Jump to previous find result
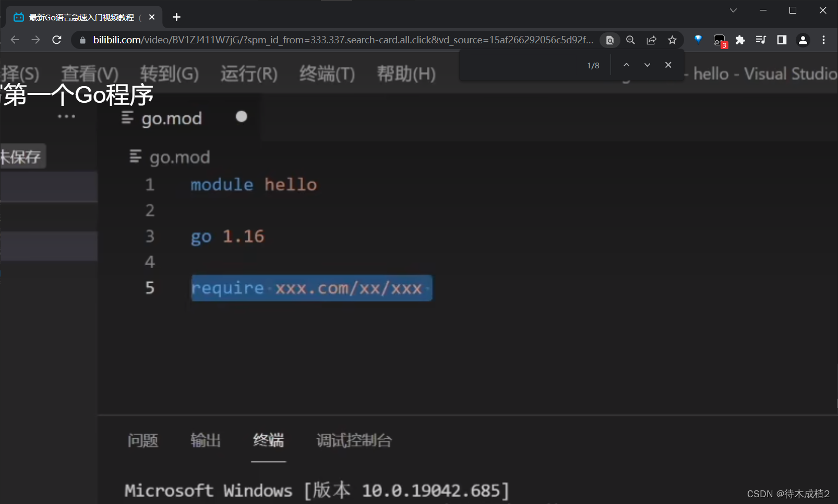The height and width of the screenshot is (504, 838). (x=626, y=65)
